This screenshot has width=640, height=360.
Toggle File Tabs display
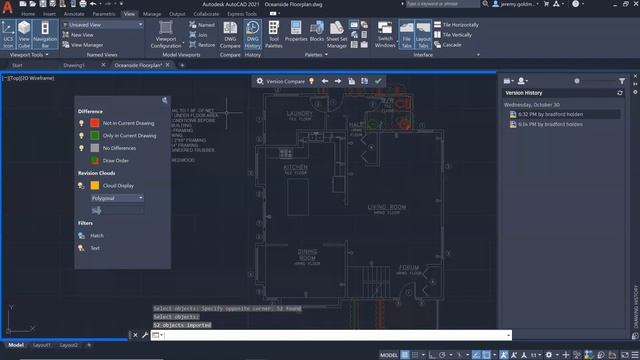point(407,34)
